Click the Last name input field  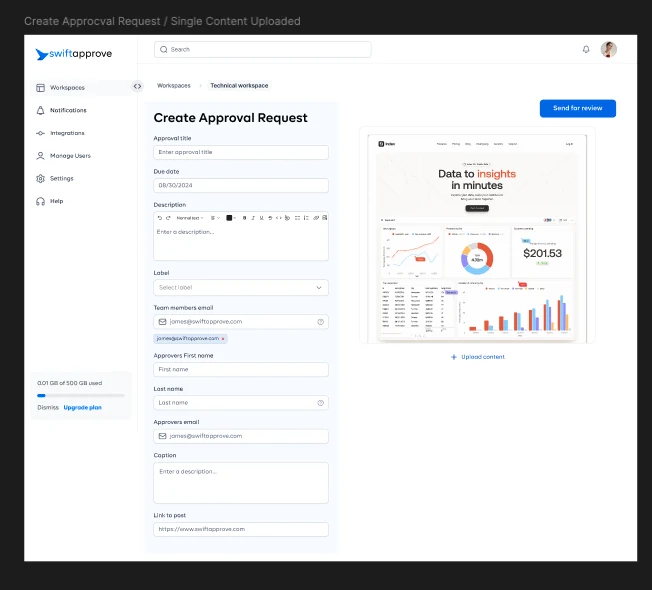tap(241, 403)
